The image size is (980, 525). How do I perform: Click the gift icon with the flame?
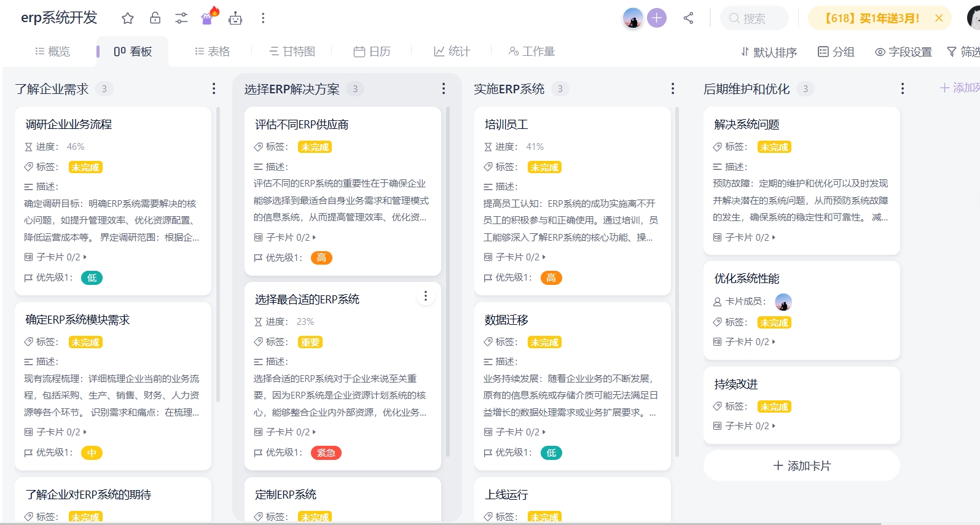pos(210,16)
